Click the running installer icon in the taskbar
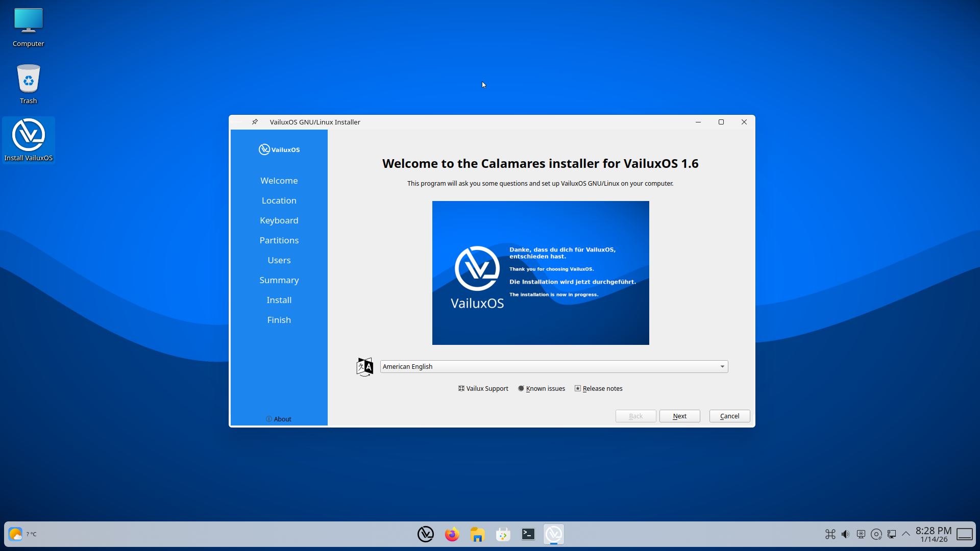This screenshot has height=551, width=980. click(554, 534)
